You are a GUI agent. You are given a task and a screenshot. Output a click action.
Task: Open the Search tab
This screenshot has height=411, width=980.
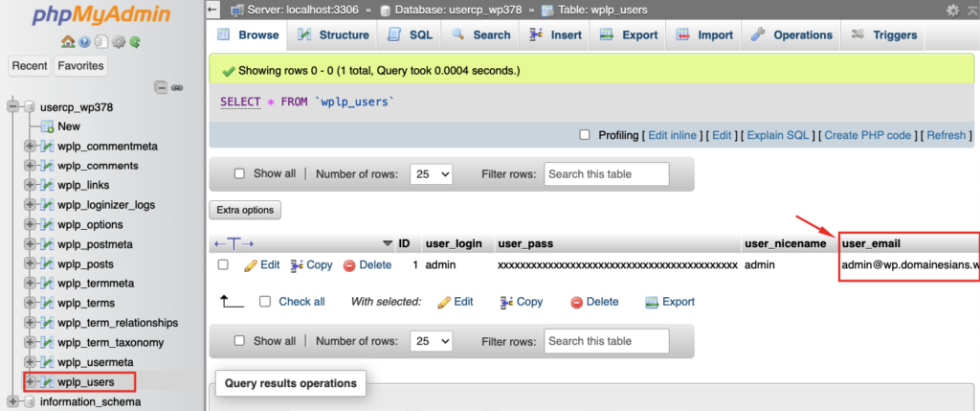tap(480, 35)
